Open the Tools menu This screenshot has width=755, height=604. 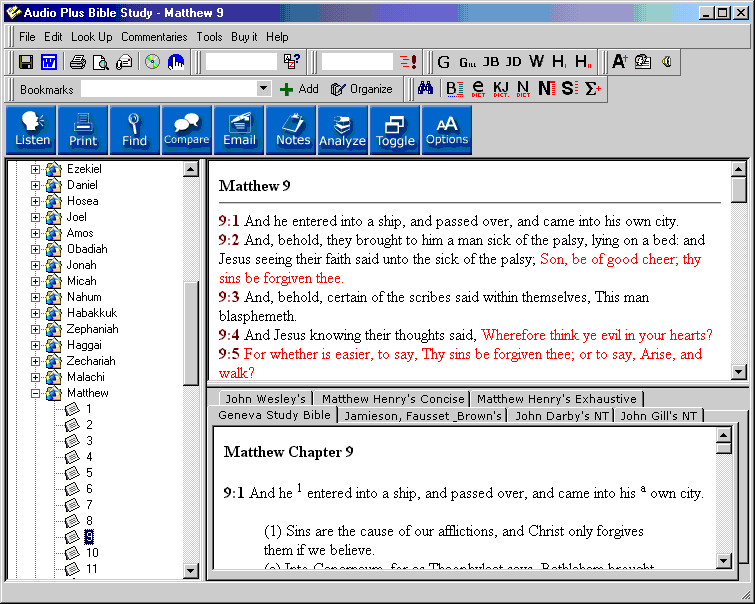pos(209,37)
